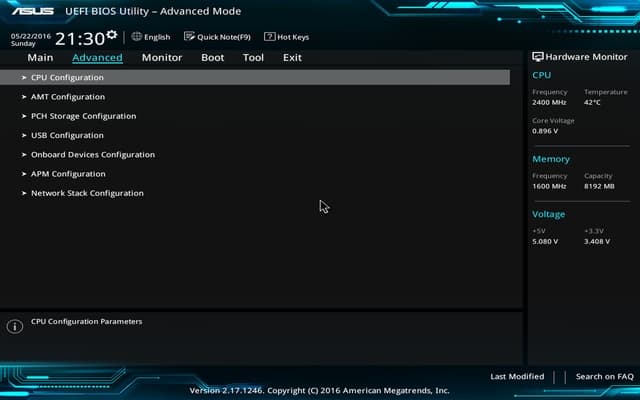The width and height of the screenshot is (640, 400).
Task: Click the 42°C temperature value
Action: pyautogui.click(x=592, y=102)
